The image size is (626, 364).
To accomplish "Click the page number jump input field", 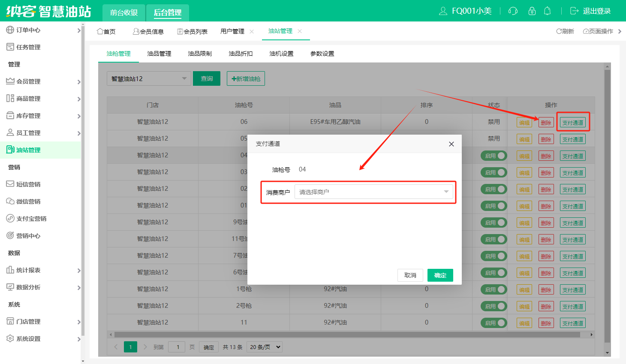I will coord(178,347).
